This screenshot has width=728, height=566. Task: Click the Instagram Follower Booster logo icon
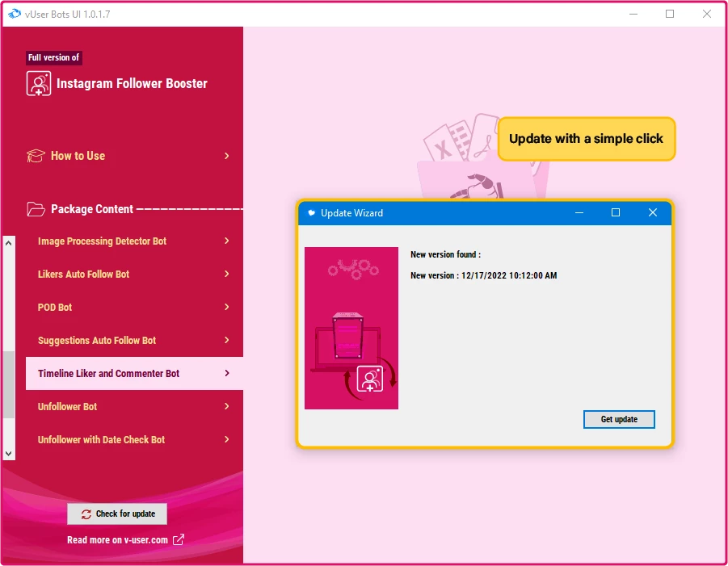tap(39, 83)
